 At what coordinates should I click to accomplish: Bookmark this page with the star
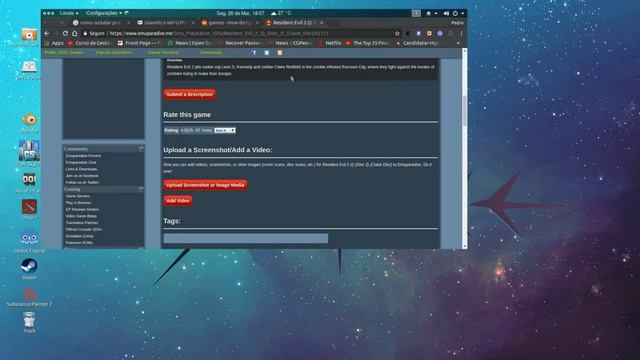click(397, 33)
